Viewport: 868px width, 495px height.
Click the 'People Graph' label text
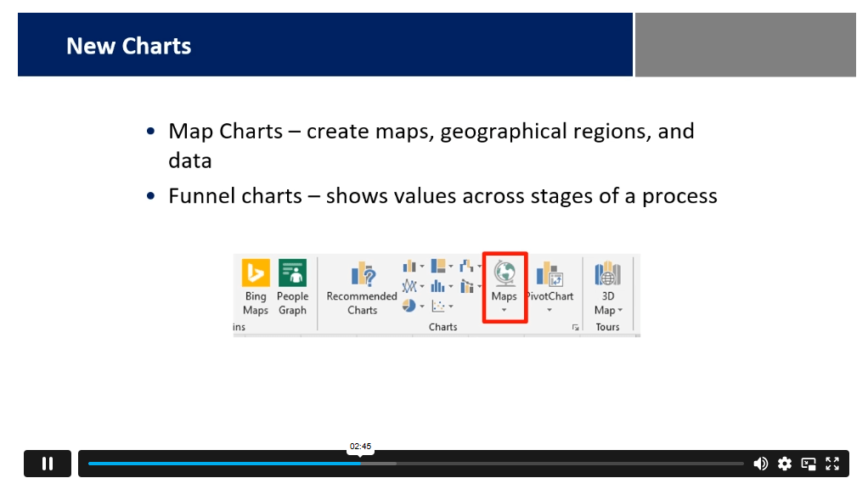point(292,303)
